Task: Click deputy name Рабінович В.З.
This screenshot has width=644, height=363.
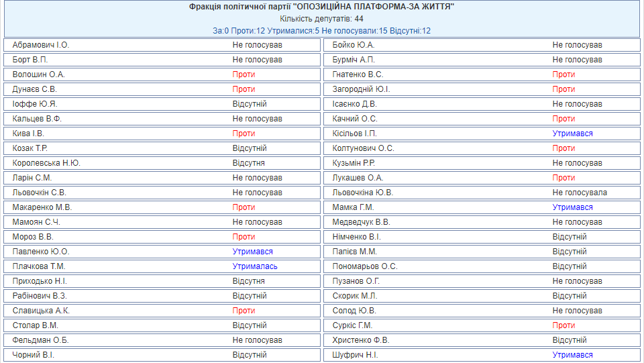Action: pos(40,296)
